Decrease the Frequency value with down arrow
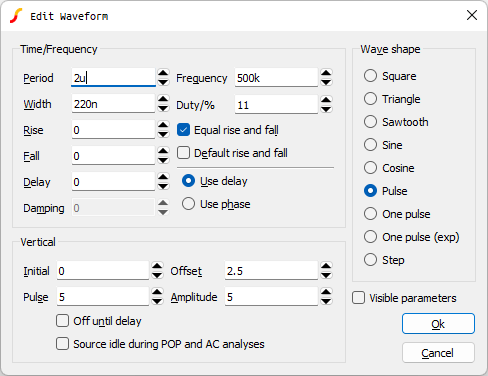 [x=326, y=82]
